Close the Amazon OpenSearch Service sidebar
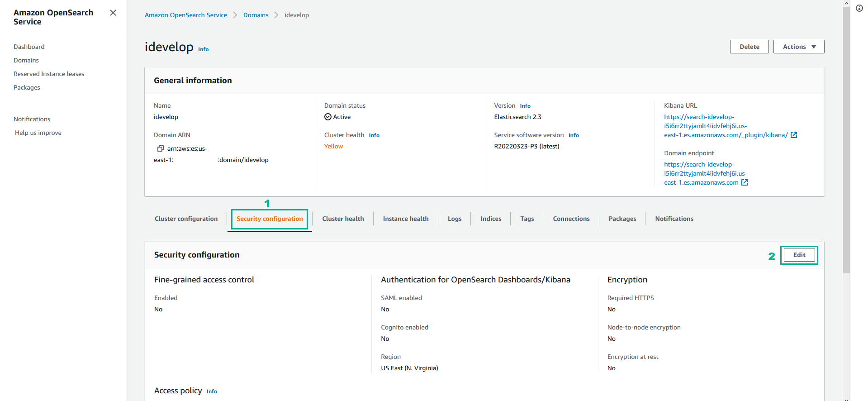This screenshot has width=868, height=401. pos(113,13)
